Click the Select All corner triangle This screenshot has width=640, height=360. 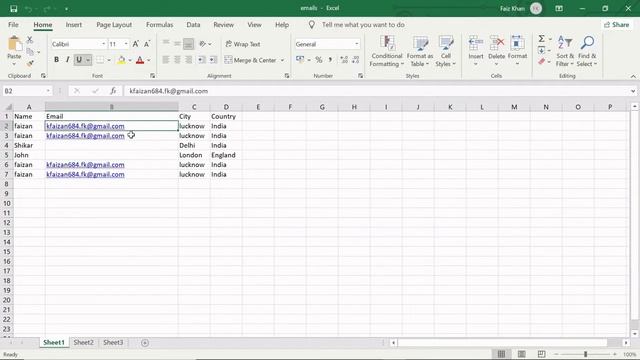(8, 107)
